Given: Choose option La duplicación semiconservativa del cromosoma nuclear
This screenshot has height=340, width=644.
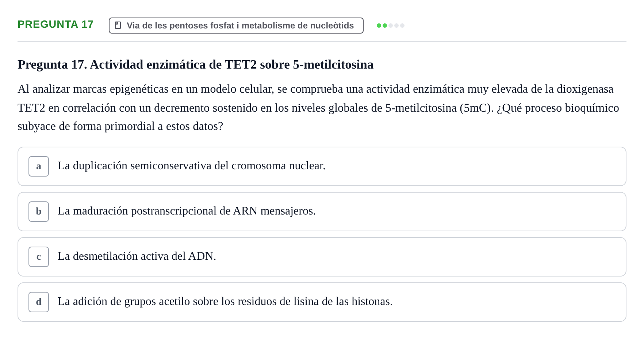Looking at the screenshot, I should [322, 166].
